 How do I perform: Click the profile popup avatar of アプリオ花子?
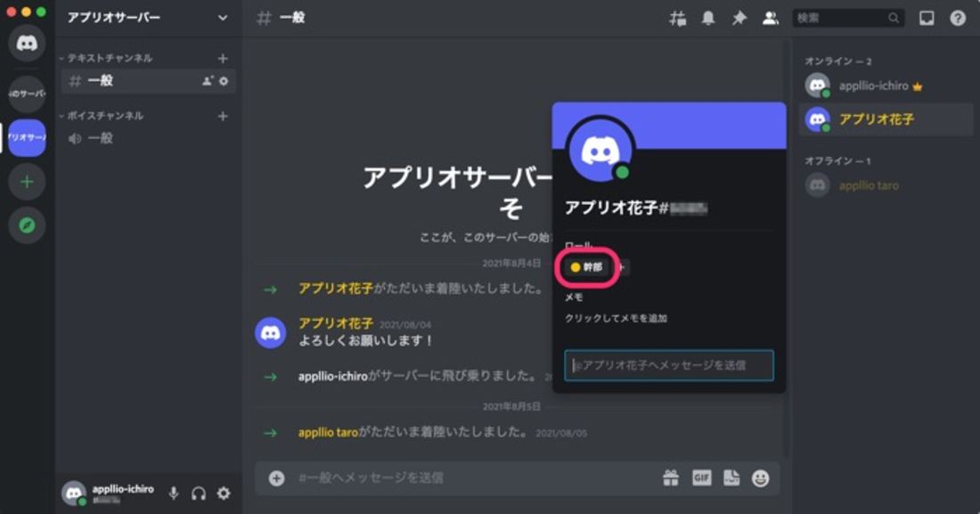click(600, 151)
